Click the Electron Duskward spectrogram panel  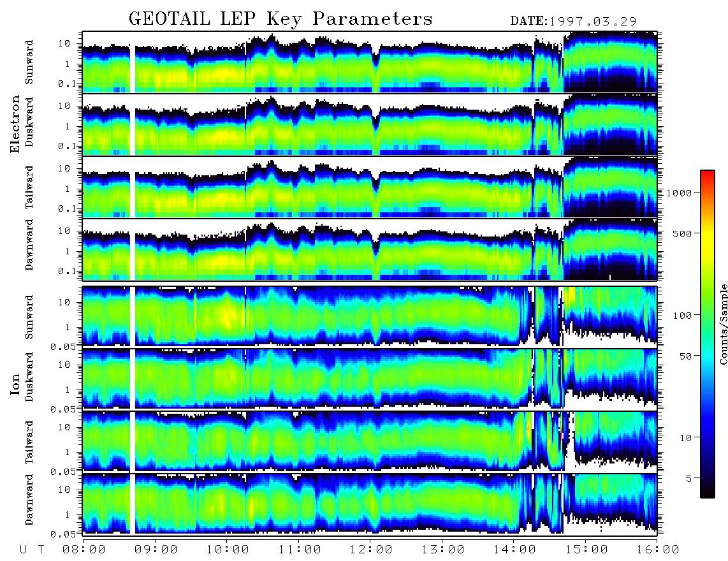[370, 124]
